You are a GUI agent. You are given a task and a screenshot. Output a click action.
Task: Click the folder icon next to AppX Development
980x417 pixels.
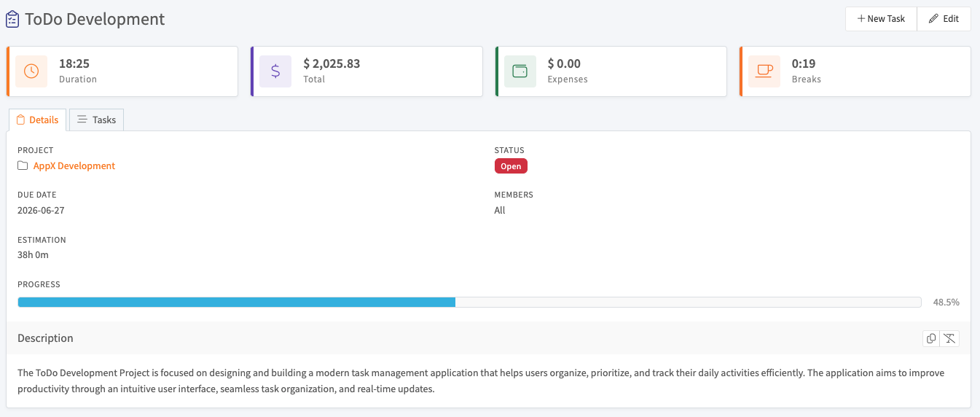click(x=23, y=166)
